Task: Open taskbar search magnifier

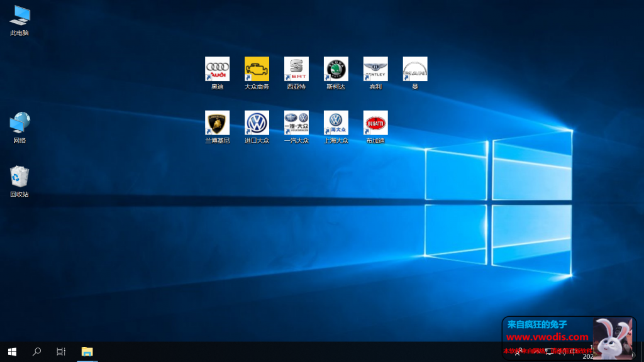Action: pyautogui.click(x=36, y=352)
